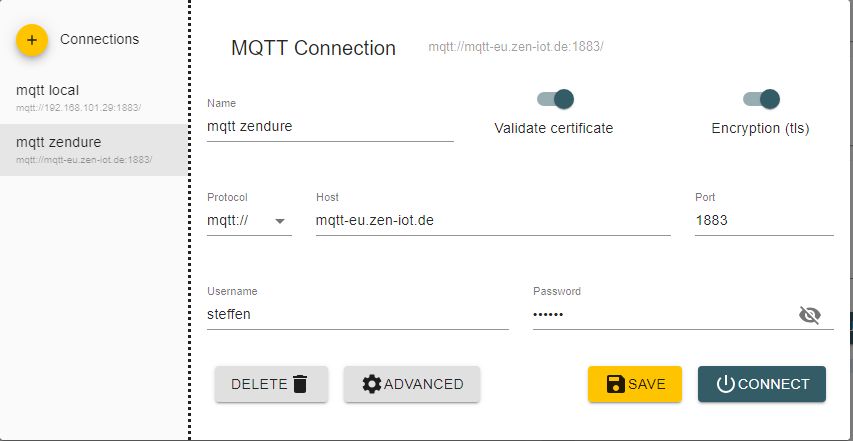Disable the Validate certificate switch
853x441 pixels.
(555, 99)
